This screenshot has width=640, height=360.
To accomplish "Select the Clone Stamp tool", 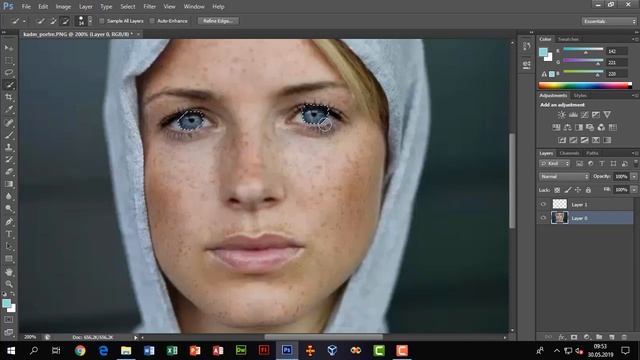I will tap(9, 147).
